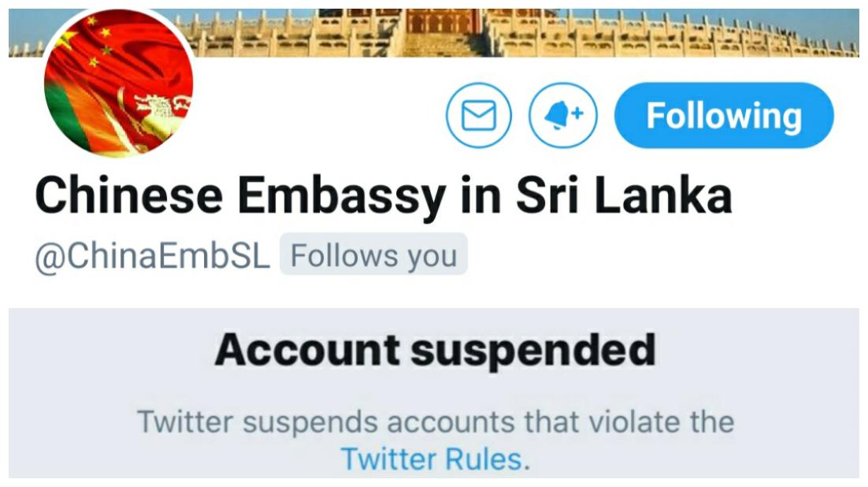Open direct message via envelope icon
Image resolution: width=868 pixels, height=487 pixels.
478,115
